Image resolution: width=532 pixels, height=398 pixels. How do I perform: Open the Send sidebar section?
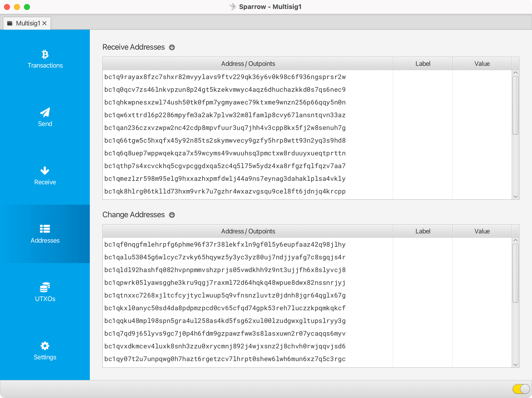[45, 117]
